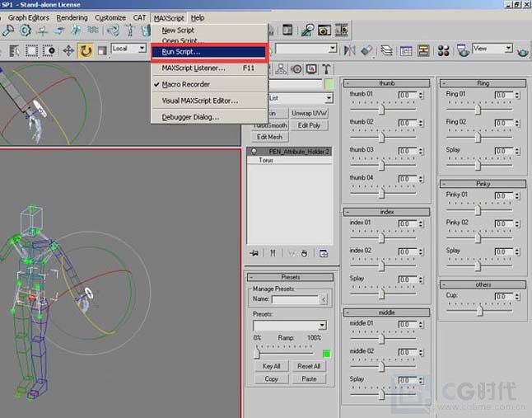The height and width of the screenshot is (418, 532).
Task: Select the Move tool in toolbar
Action: (x=68, y=51)
